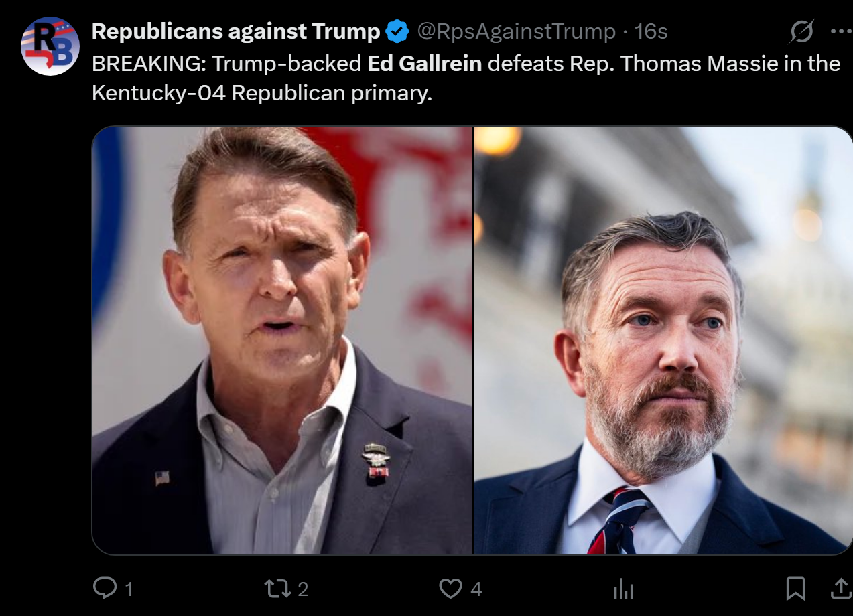The image size is (853, 616).
Task: Repost this tweet using the retweet arrows icon
Action: click(x=277, y=589)
